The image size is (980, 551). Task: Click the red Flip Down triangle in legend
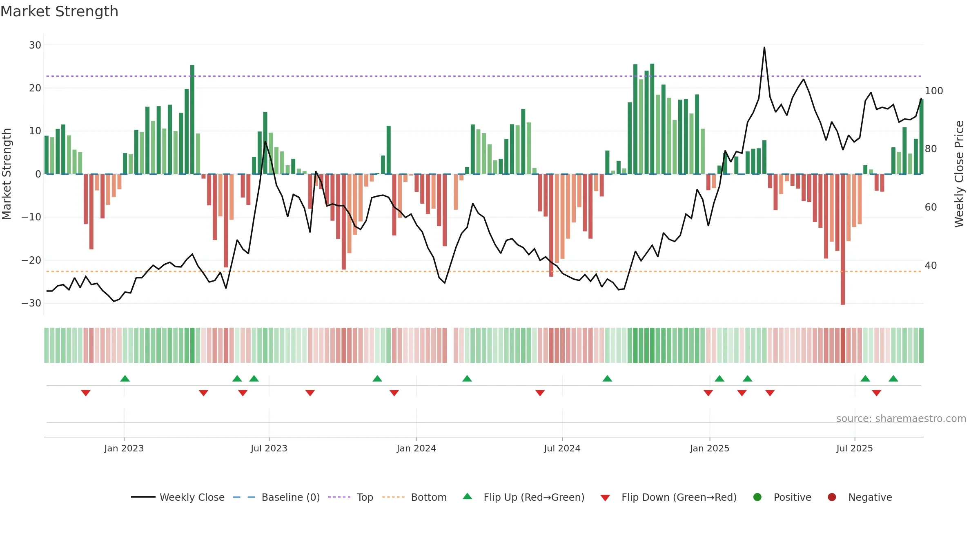[605, 498]
